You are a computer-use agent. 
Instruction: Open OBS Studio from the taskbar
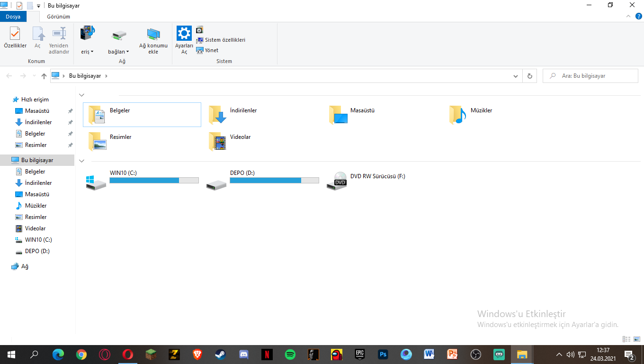[476, 355]
